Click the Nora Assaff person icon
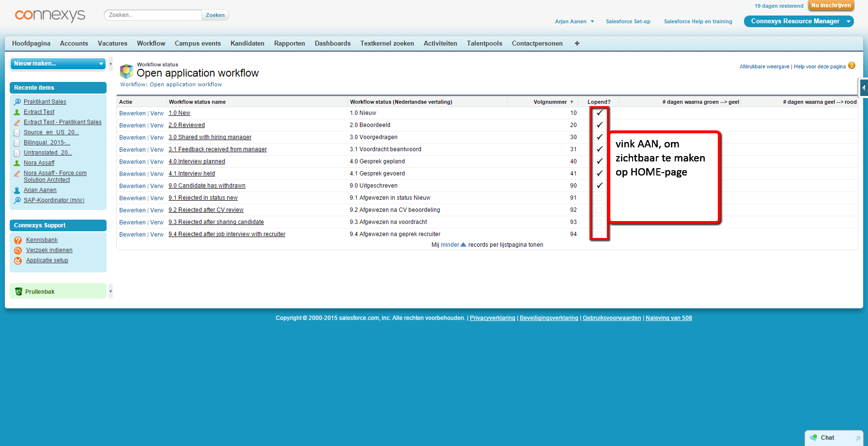The image size is (868, 446). [x=17, y=163]
